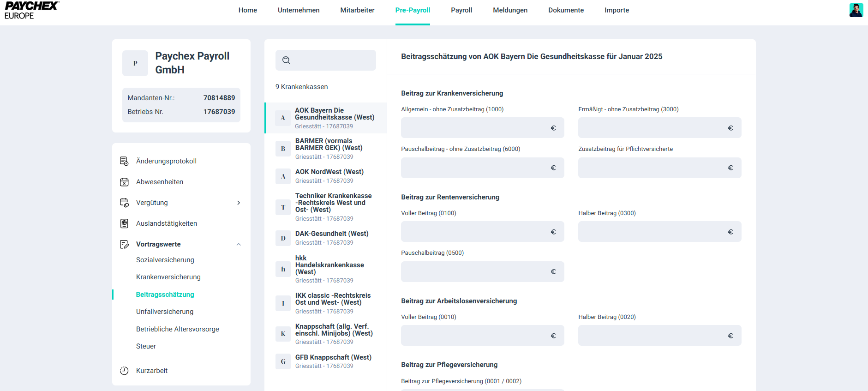Open Betriebliche Altersvorsorge submenu item
Screen dimensions: 868x391
tap(177, 329)
